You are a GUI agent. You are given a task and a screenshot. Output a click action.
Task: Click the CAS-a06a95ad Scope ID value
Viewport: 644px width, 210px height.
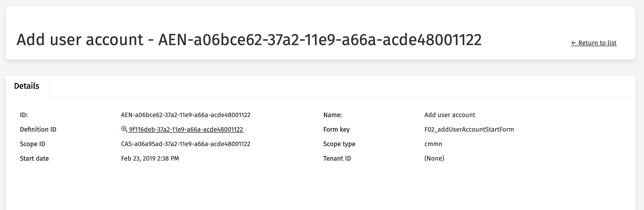click(x=186, y=144)
